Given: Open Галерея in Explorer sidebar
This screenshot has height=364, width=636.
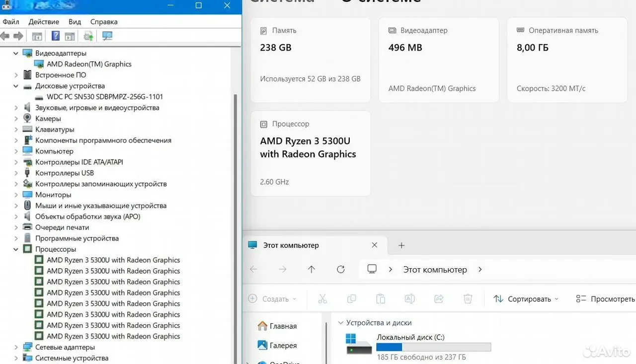Looking at the screenshot, I should tap(277, 345).
